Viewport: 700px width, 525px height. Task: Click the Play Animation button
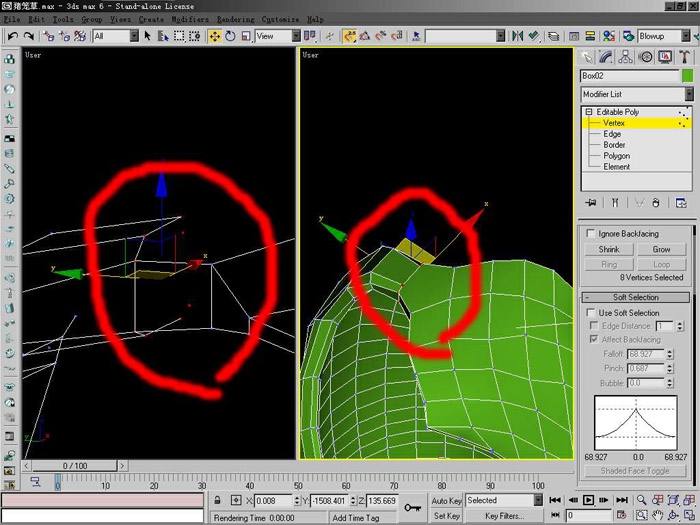tap(588, 500)
